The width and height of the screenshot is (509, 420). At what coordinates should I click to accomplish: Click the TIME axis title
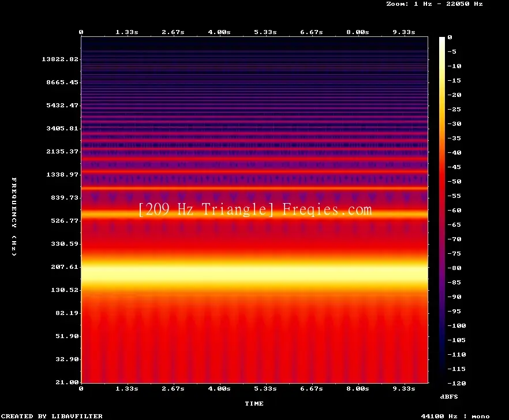click(x=254, y=403)
